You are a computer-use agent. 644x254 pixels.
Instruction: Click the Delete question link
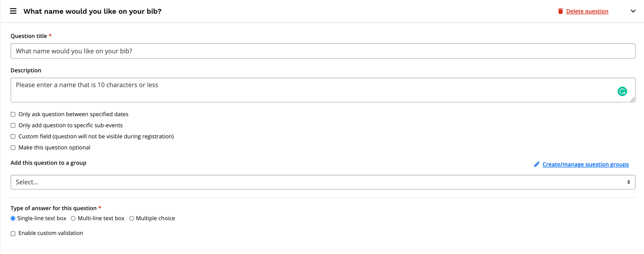pyautogui.click(x=587, y=11)
